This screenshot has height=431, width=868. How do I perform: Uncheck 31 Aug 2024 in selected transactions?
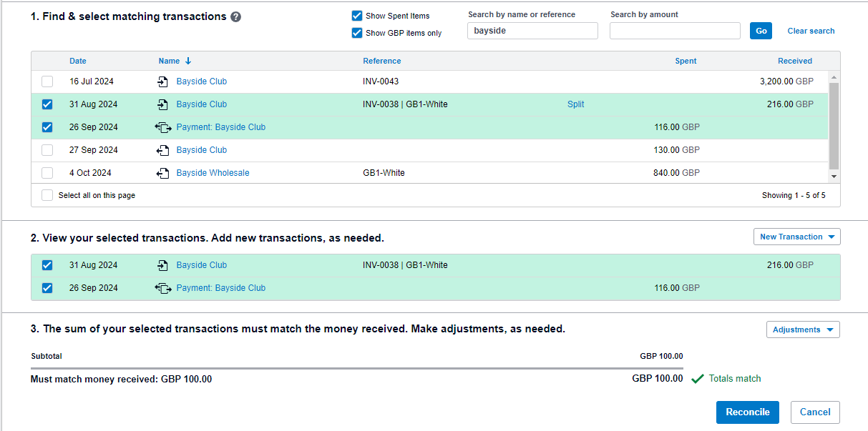tap(47, 265)
